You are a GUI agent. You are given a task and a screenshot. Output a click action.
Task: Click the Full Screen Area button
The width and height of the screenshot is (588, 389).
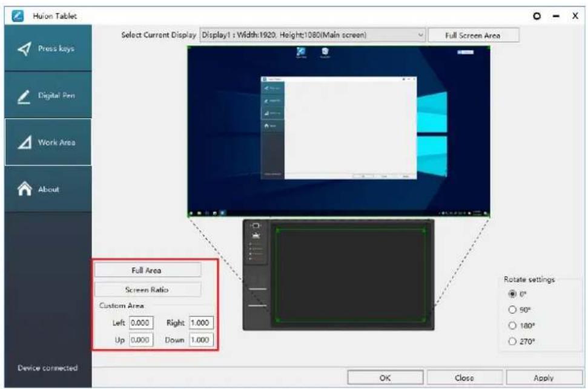pos(474,35)
